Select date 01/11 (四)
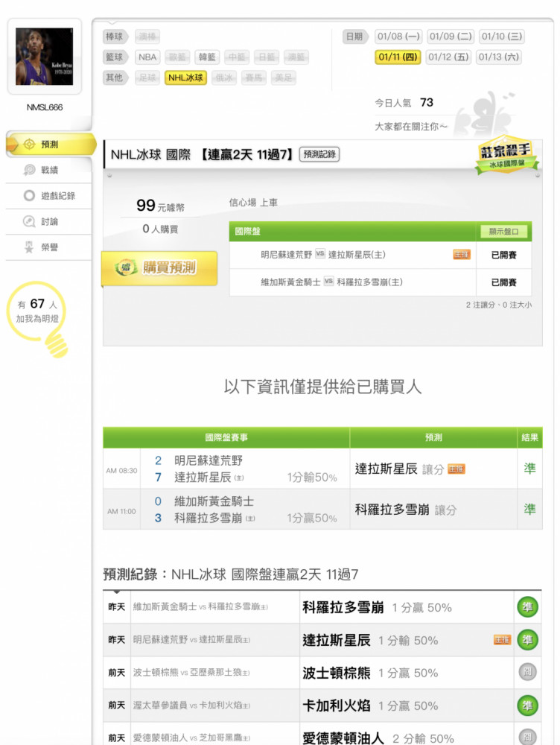 coord(398,57)
